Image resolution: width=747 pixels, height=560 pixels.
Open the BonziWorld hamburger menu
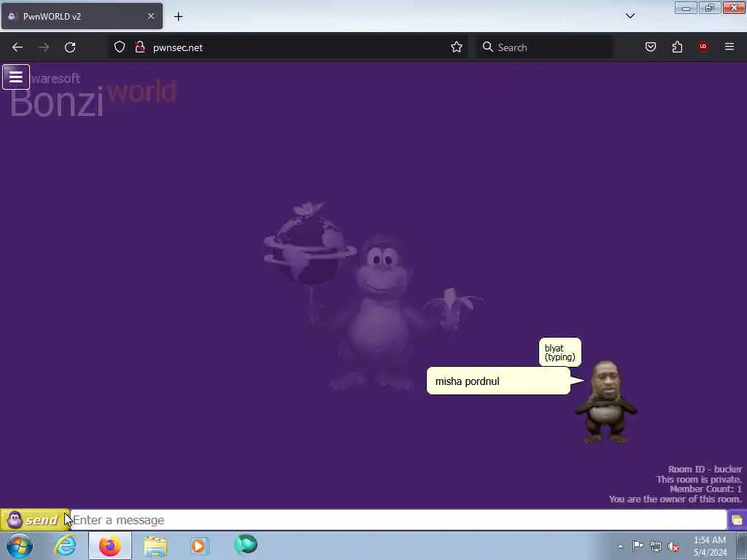pos(16,77)
